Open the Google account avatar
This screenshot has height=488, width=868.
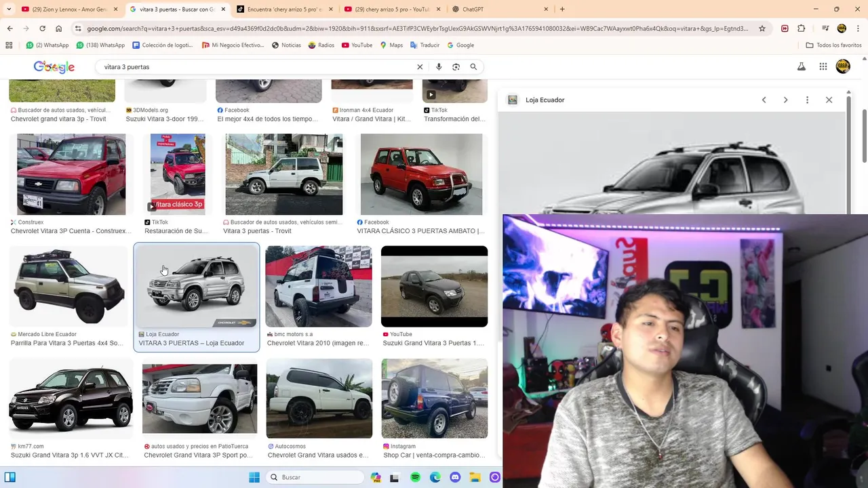[x=843, y=66]
